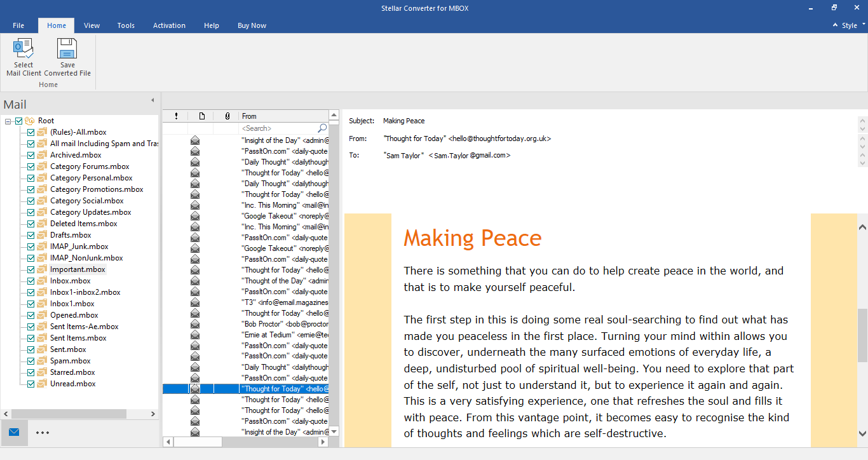Sort by the importance exclamation column header
This screenshot has height=460, width=868.
point(176,116)
